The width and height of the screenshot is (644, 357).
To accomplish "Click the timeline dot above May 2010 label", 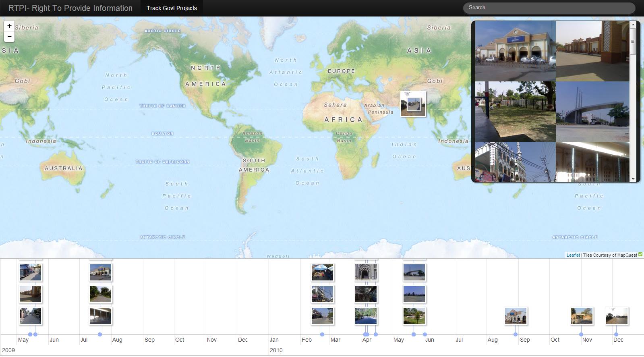I will (x=414, y=334).
